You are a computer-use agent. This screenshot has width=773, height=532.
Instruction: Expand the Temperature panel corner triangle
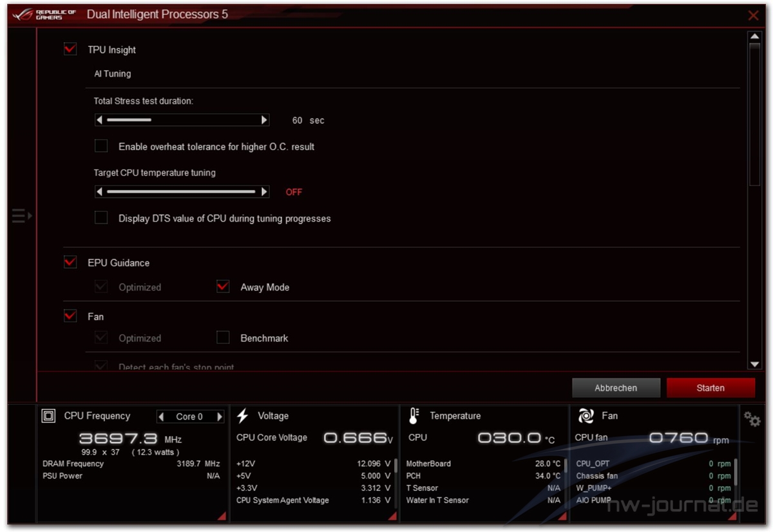(x=562, y=516)
